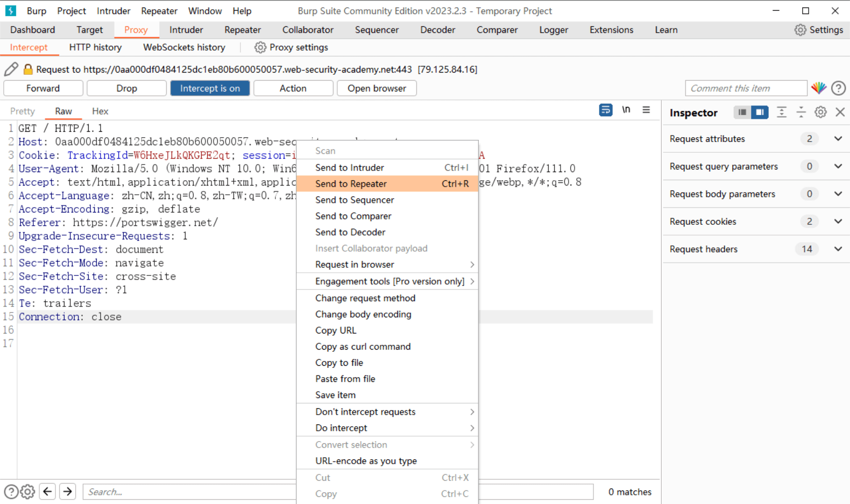Open the help question mark icon near comment field
Image resolution: width=850 pixels, height=504 pixels.
point(838,88)
